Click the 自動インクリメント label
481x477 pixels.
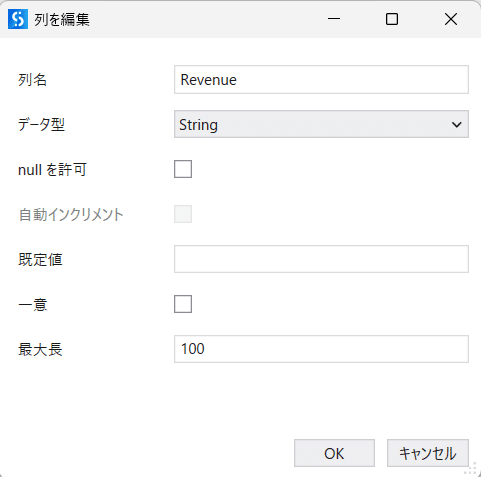pyautogui.click(x=71, y=215)
